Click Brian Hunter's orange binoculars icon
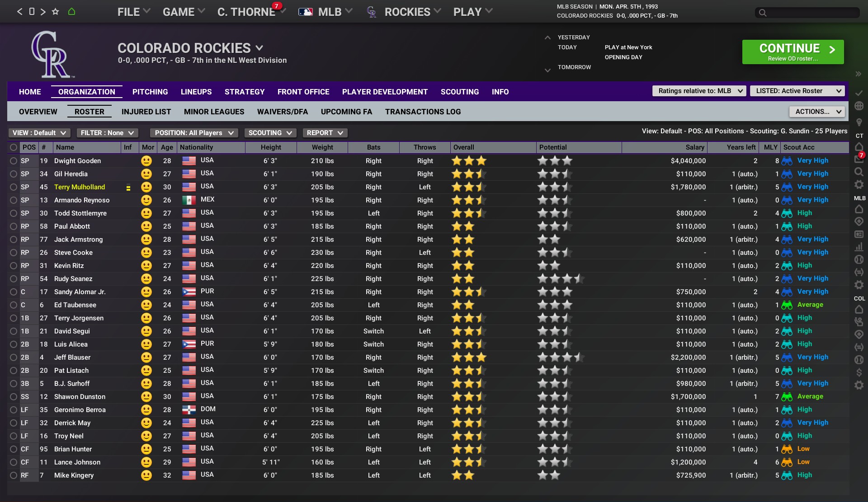 (x=787, y=449)
